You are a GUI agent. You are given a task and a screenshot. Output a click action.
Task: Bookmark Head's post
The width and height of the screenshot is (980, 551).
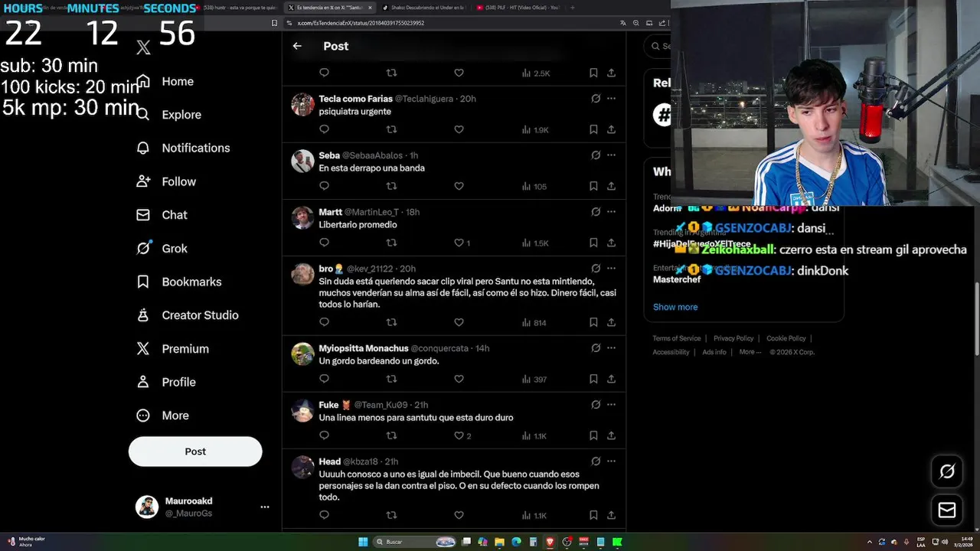pos(593,515)
